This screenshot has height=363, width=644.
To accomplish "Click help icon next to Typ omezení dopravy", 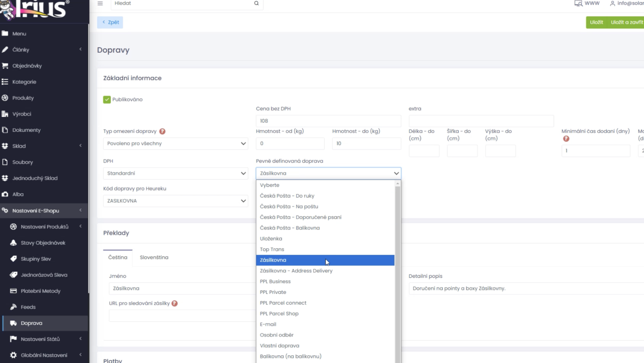I will pos(162,131).
